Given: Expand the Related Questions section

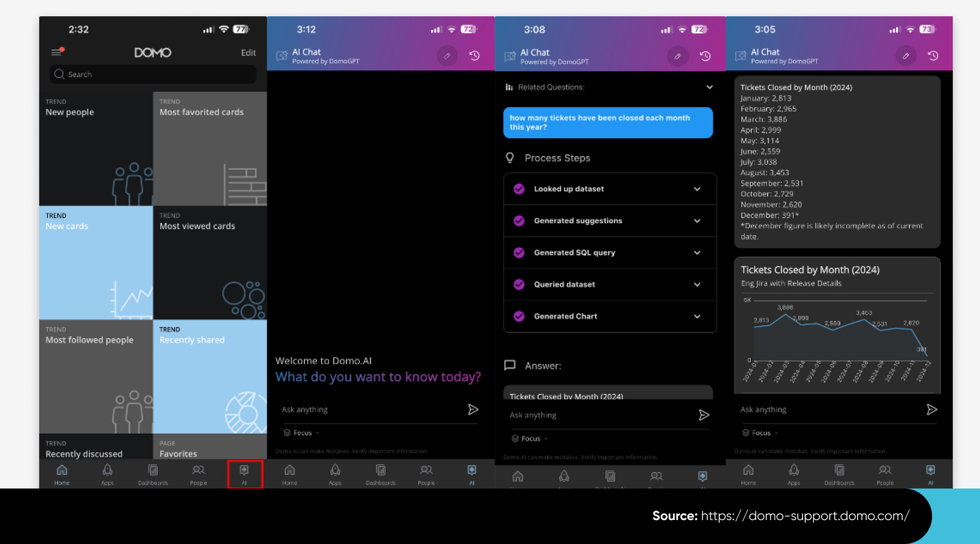Looking at the screenshot, I should (709, 87).
